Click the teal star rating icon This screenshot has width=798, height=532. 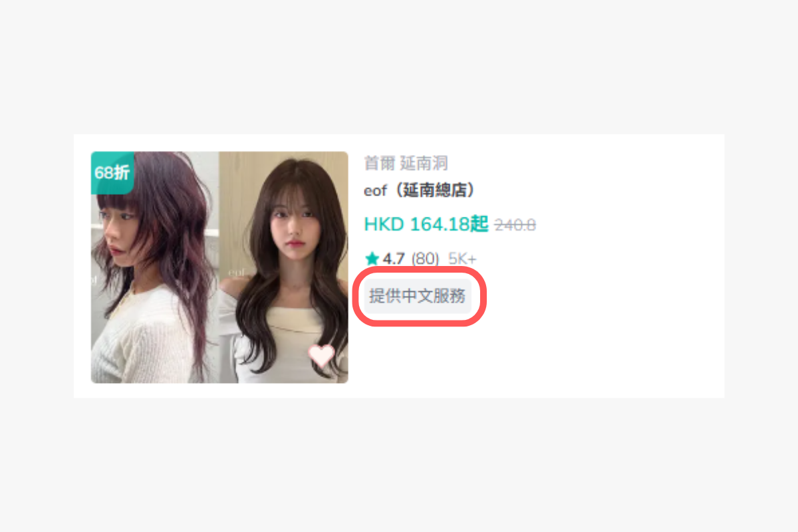coord(372,259)
